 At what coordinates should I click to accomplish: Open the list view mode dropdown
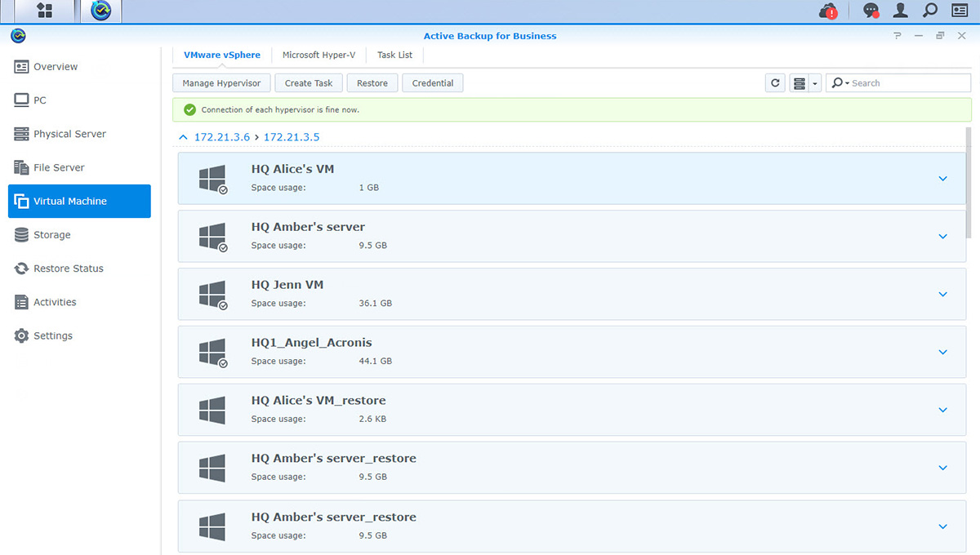click(x=815, y=83)
